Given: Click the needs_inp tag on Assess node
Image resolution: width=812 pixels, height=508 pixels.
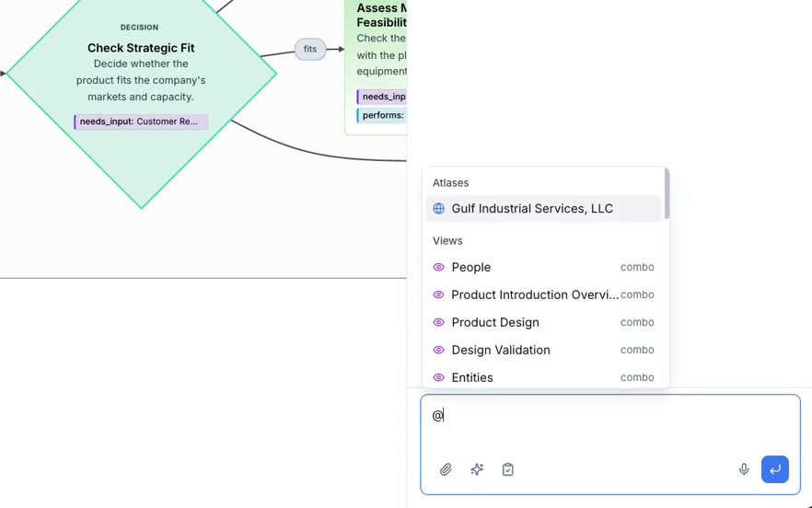Looking at the screenshot, I should (382, 97).
